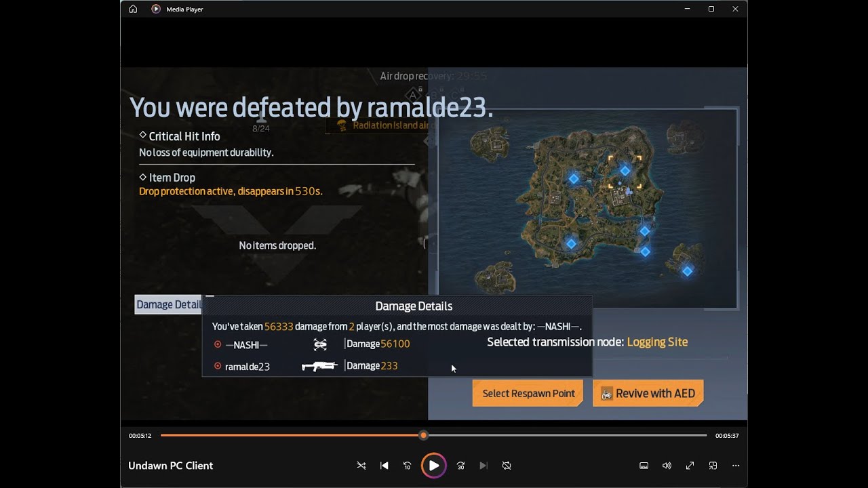
Task: Click the —NASHI— player row
Action: click(397, 344)
